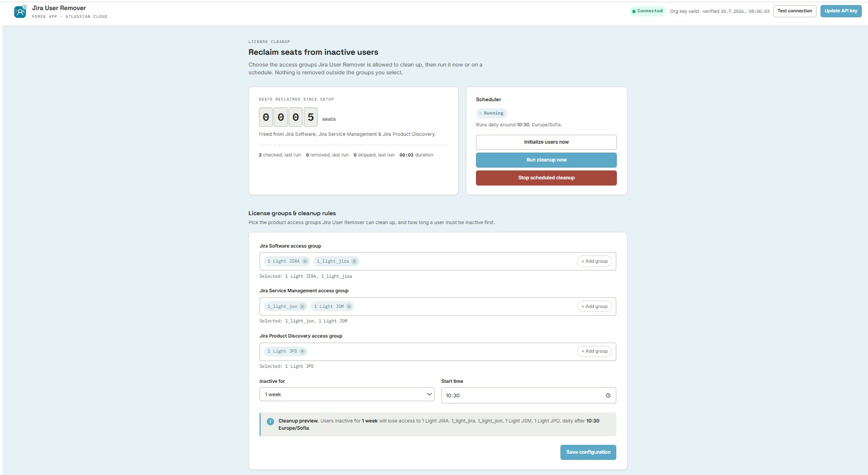868x475 pixels.
Task: Click Initialize users now
Action: 546,142
